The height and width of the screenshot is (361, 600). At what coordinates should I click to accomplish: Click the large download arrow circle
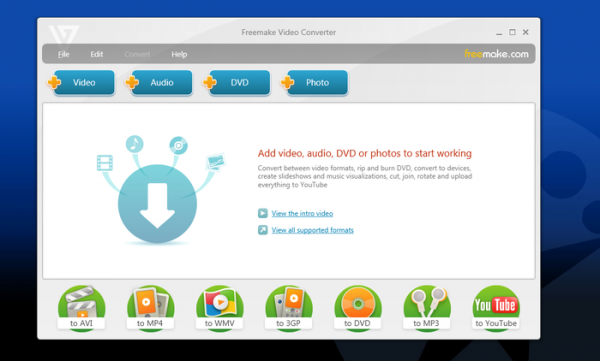pos(157,204)
